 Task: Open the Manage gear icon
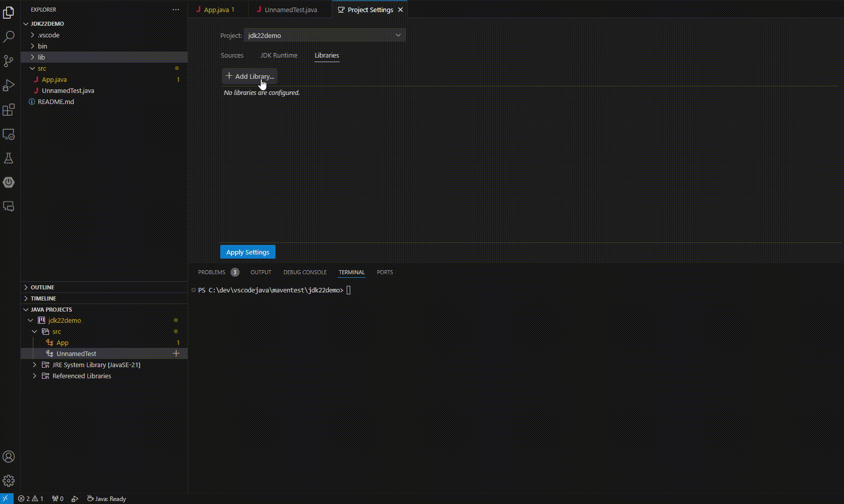[x=9, y=480]
